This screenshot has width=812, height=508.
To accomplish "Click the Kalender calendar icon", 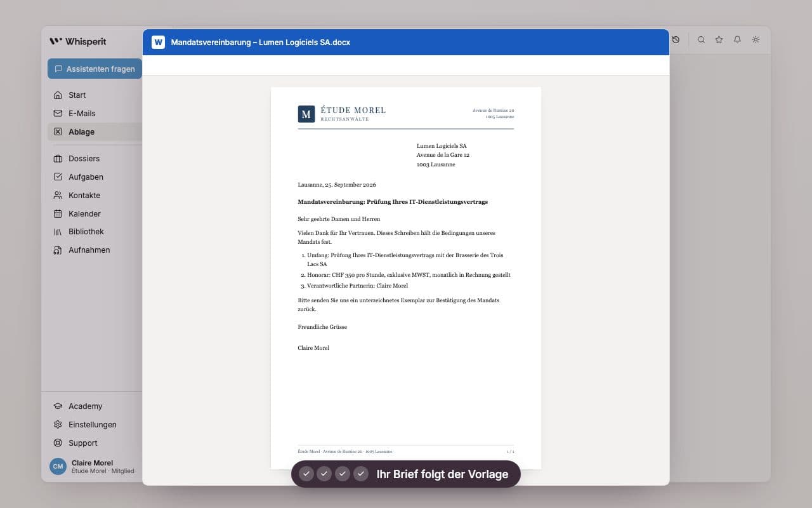I will point(58,214).
